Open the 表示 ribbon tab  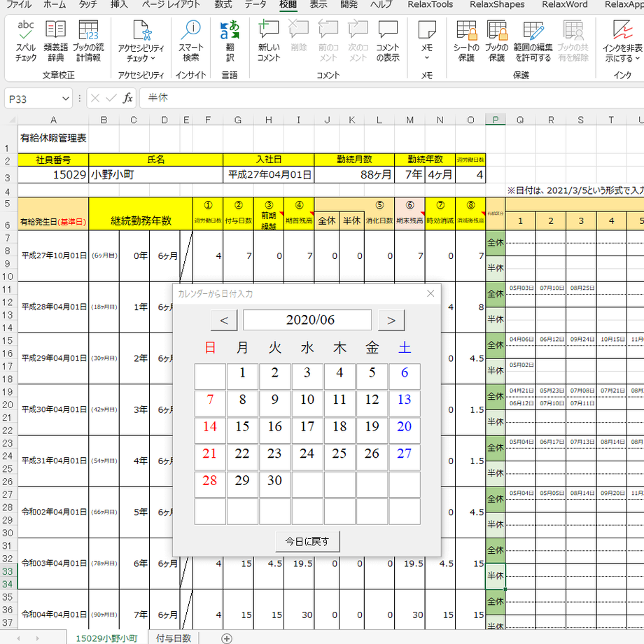[x=318, y=4]
